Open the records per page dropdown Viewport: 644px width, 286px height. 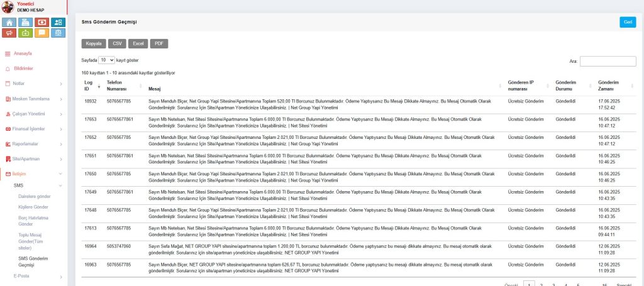click(x=106, y=60)
